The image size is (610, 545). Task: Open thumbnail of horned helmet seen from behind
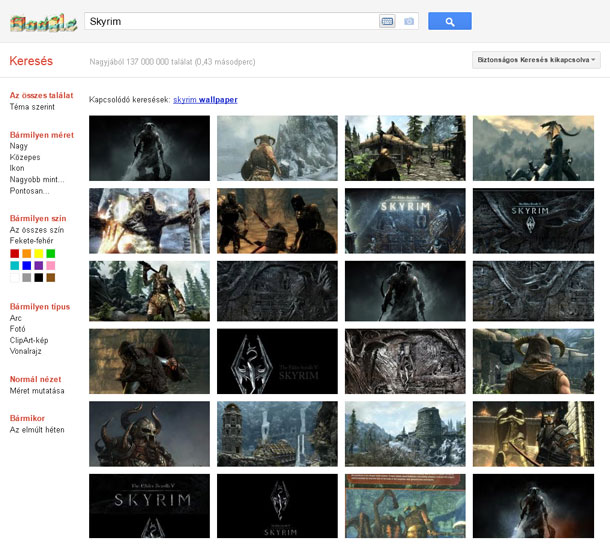pos(533,361)
